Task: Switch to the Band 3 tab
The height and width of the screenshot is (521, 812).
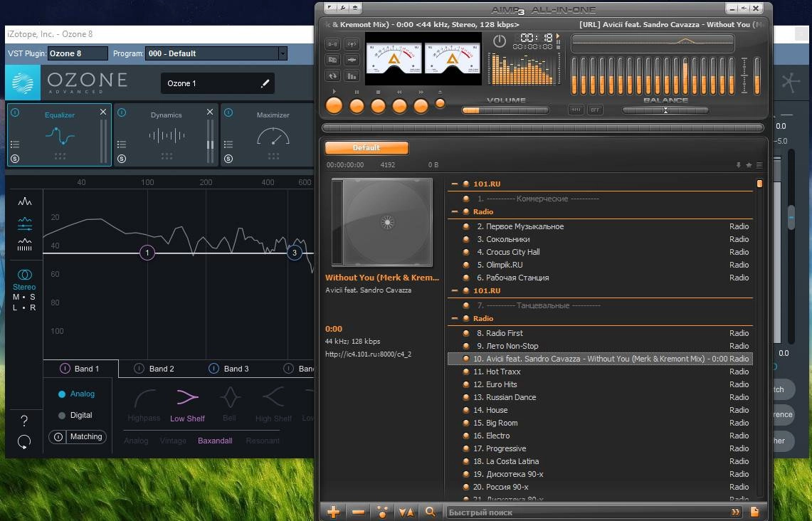Action: [x=236, y=369]
